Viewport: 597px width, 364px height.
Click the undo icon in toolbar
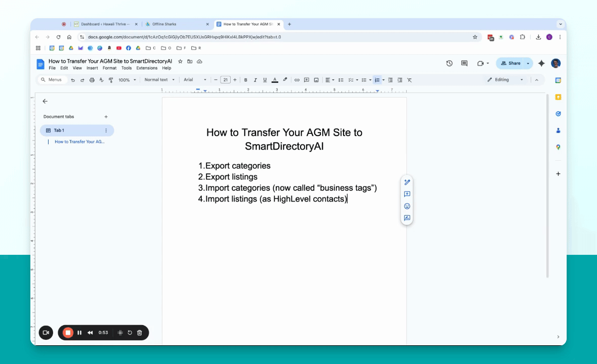[73, 80]
